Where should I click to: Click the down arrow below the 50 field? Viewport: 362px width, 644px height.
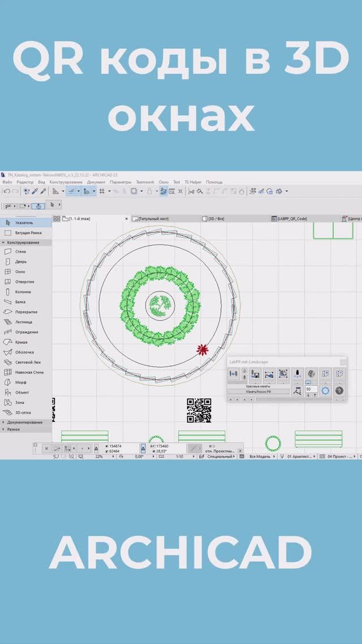[x=308, y=395]
